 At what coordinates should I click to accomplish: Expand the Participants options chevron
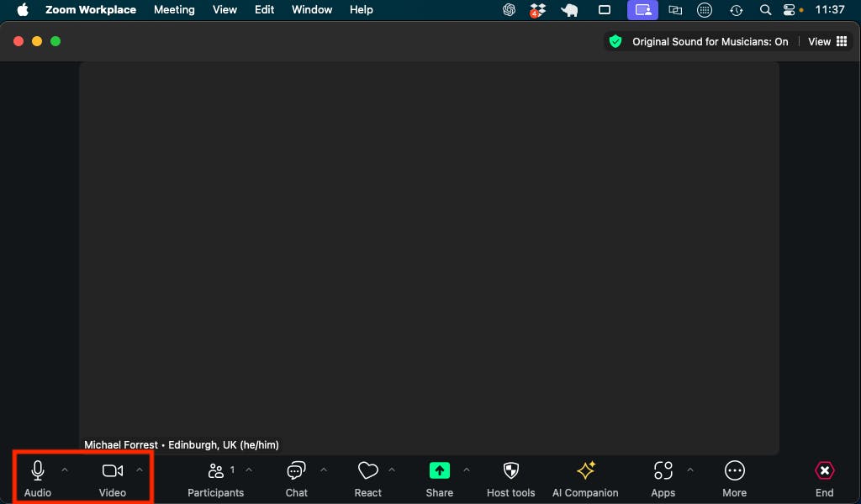(249, 470)
